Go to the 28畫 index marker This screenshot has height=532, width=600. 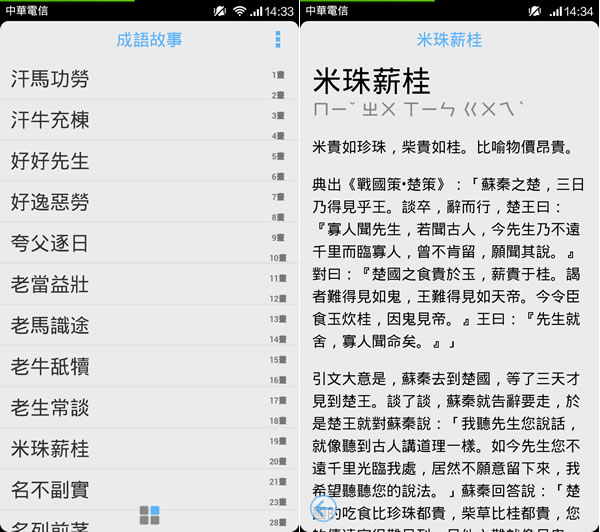click(278, 522)
